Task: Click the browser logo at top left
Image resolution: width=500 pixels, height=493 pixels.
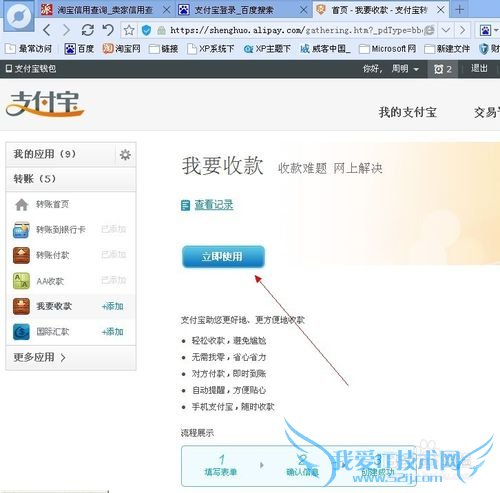Action: click(19, 16)
